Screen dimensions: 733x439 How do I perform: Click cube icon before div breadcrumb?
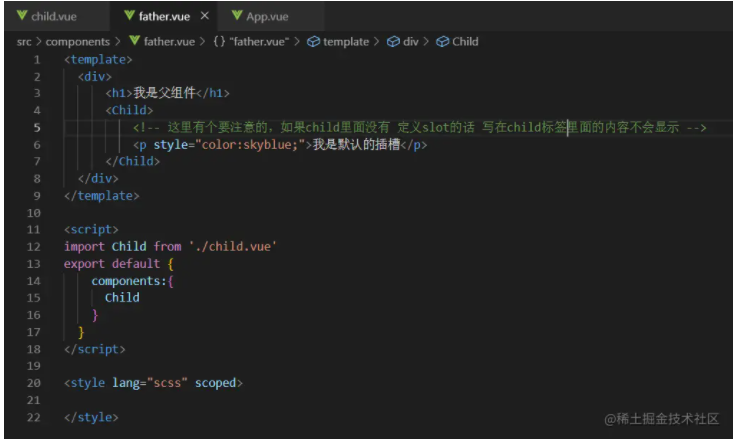click(x=393, y=42)
